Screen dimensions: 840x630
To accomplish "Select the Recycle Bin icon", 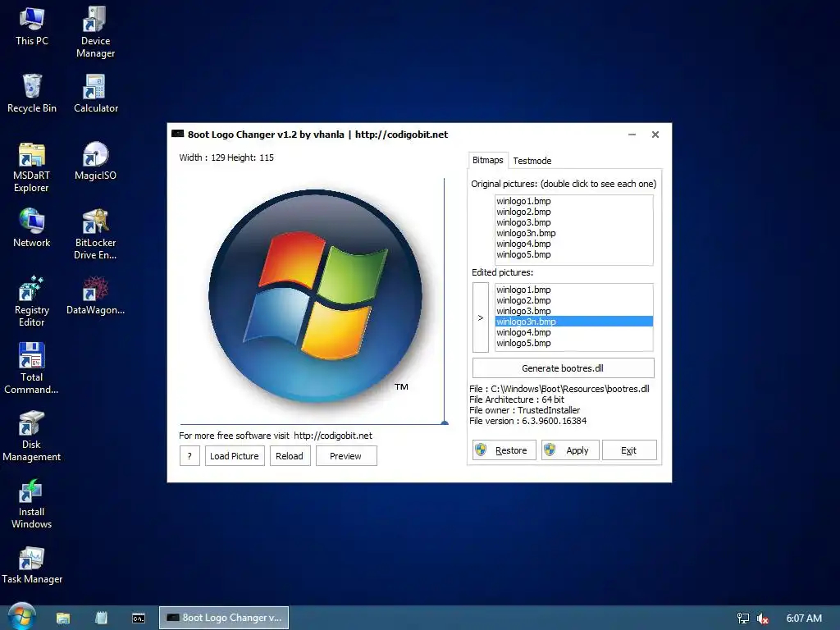I will [32, 94].
